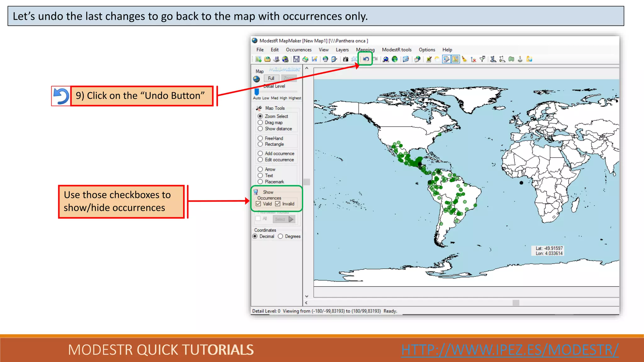The height and width of the screenshot is (362, 644).
Task: Select the Show distance option
Action: click(x=260, y=129)
